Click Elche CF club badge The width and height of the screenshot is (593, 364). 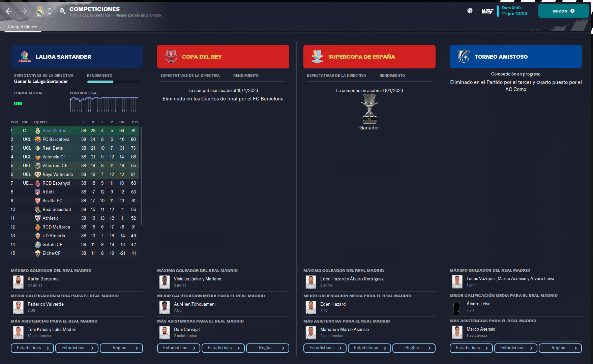tap(38, 253)
